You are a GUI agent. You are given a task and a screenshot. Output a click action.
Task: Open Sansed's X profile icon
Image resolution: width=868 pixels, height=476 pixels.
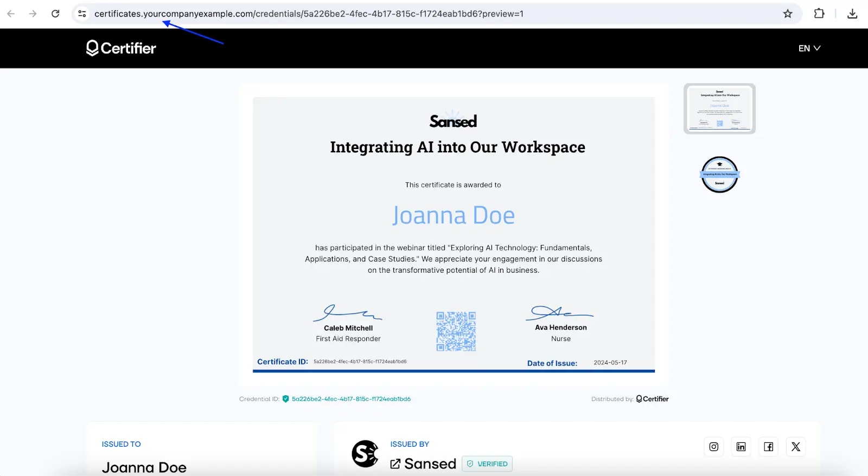[796, 447]
